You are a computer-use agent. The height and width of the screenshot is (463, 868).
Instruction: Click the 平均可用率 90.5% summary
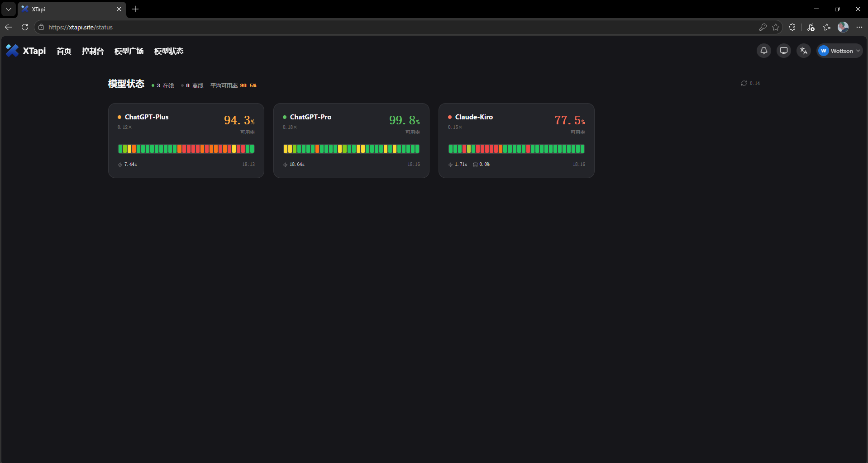pyautogui.click(x=234, y=85)
